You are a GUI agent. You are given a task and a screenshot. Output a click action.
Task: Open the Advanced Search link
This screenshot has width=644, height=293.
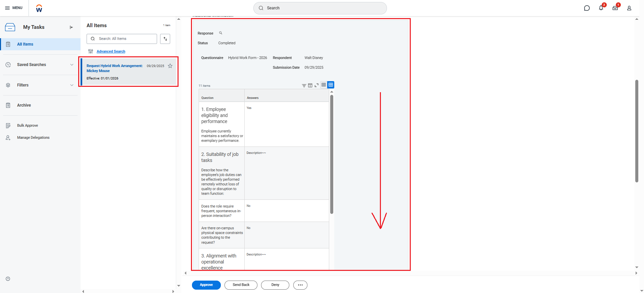coord(111,51)
